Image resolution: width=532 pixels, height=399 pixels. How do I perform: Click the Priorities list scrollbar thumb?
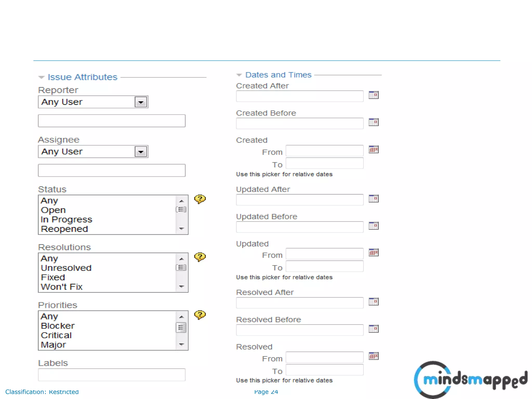coord(181,328)
